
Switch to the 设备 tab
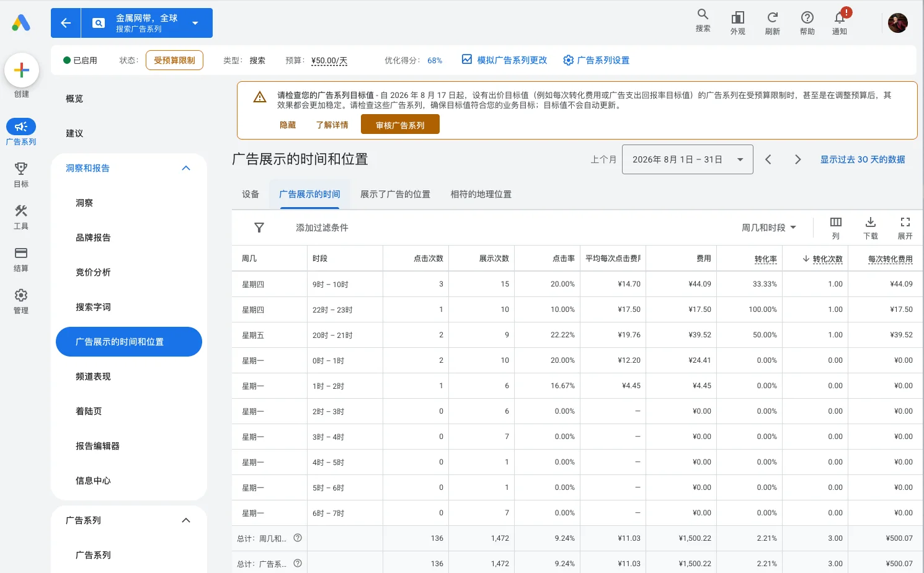(251, 194)
